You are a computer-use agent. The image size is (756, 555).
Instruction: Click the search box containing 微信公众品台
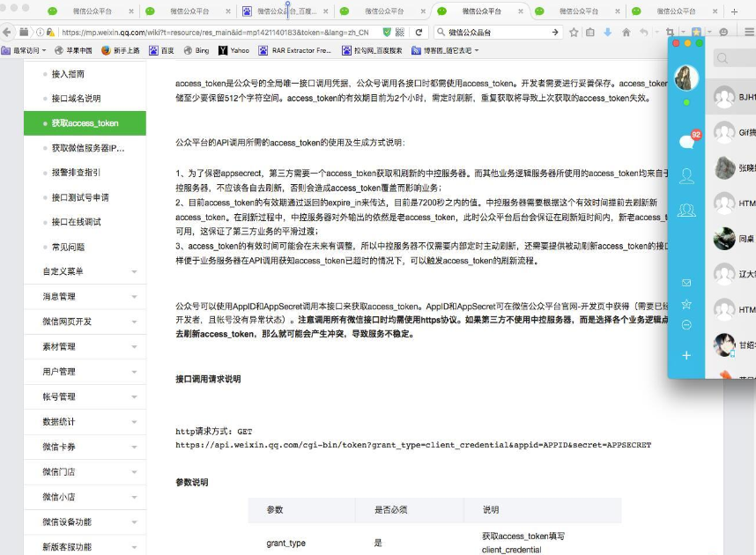coord(497,33)
